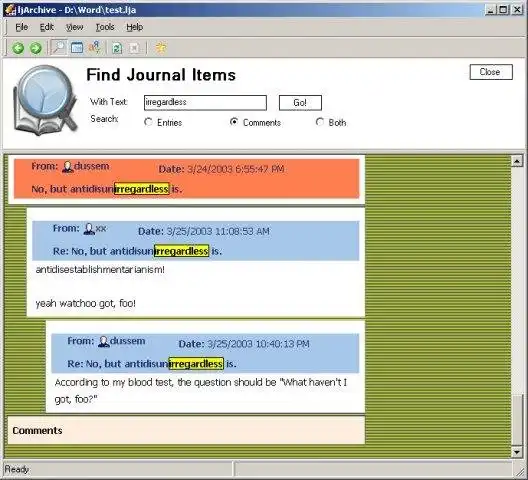Viewport: 528px width, 480px height.
Task: Click username xx in comment header
Action: [x=101, y=229]
